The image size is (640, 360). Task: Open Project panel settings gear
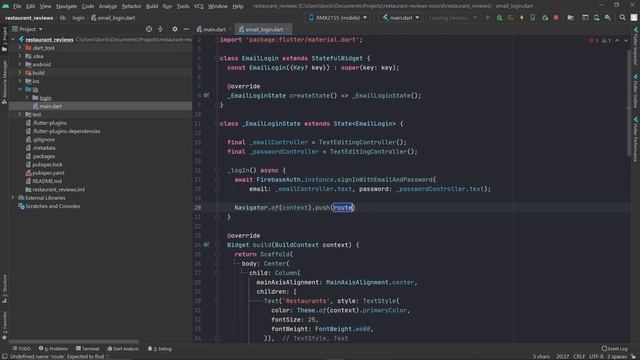tap(175, 29)
